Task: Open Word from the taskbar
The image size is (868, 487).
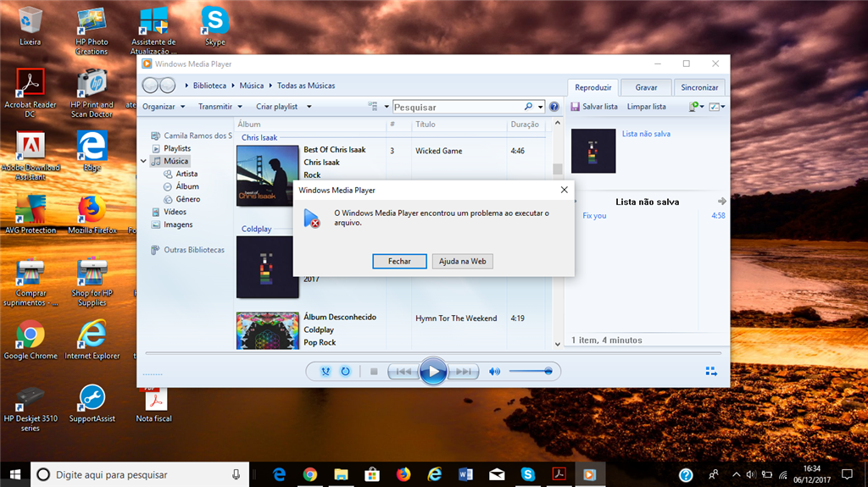Action: pos(465,474)
